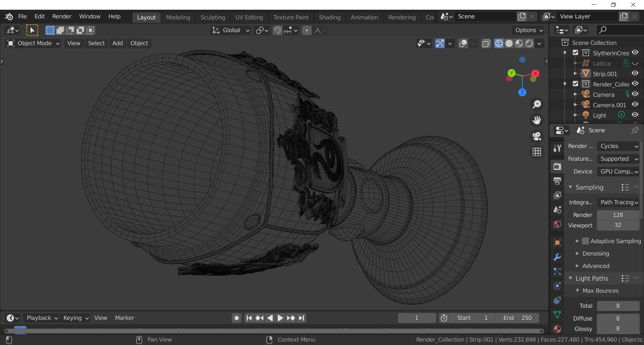Switch to material preview shading
This screenshot has height=345, width=644.
coord(519,44)
